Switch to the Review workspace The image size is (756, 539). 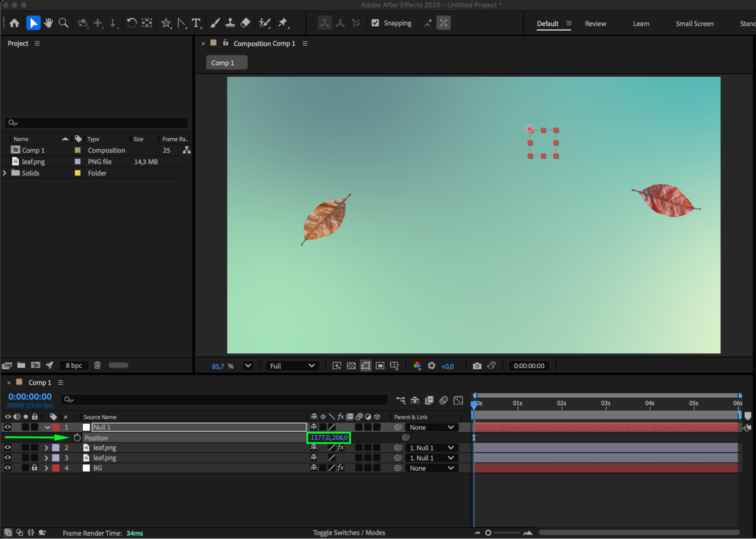click(x=595, y=23)
